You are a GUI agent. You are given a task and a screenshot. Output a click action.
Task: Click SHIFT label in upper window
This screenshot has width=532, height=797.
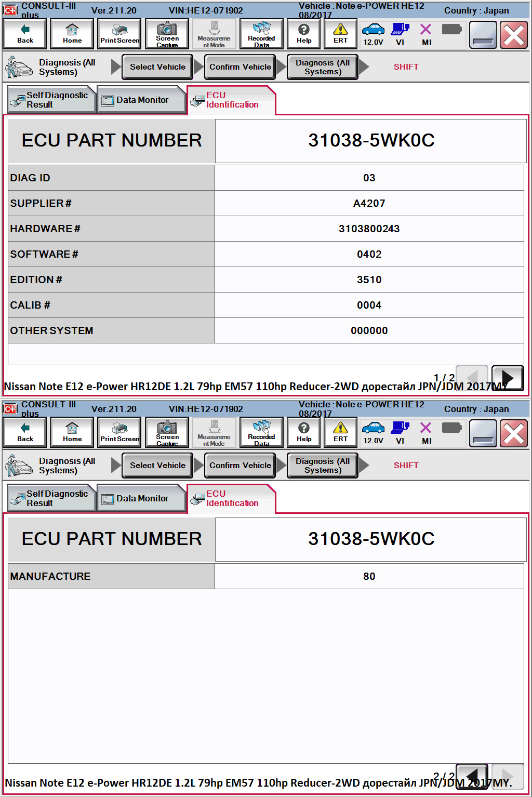click(x=406, y=67)
